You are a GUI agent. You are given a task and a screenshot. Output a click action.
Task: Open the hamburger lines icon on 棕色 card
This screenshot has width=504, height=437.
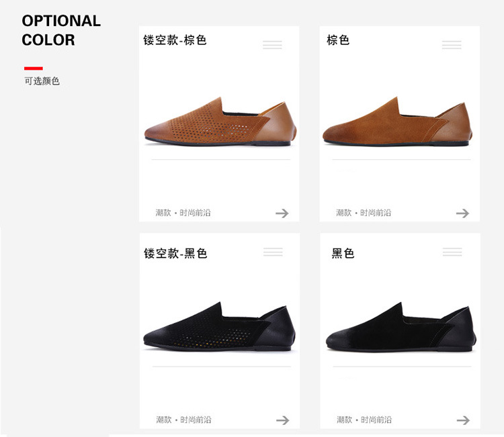tap(452, 44)
